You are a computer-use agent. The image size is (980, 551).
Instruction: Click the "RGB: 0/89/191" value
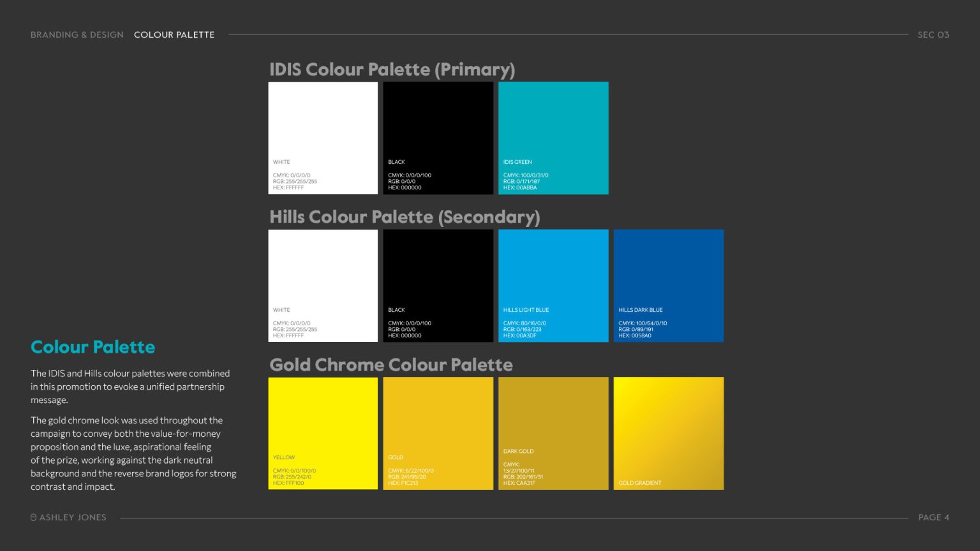tap(635, 330)
